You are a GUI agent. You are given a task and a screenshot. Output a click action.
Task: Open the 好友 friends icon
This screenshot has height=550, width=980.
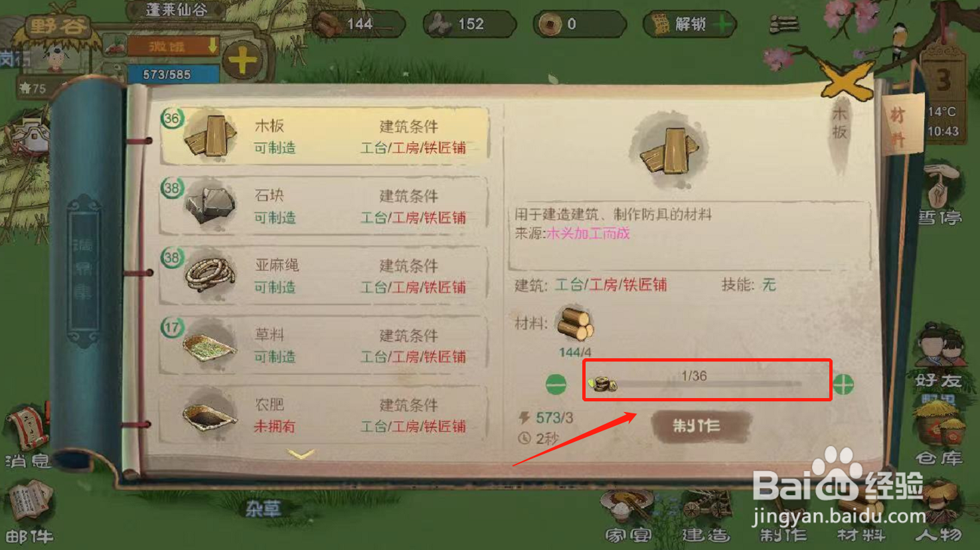[939, 357]
